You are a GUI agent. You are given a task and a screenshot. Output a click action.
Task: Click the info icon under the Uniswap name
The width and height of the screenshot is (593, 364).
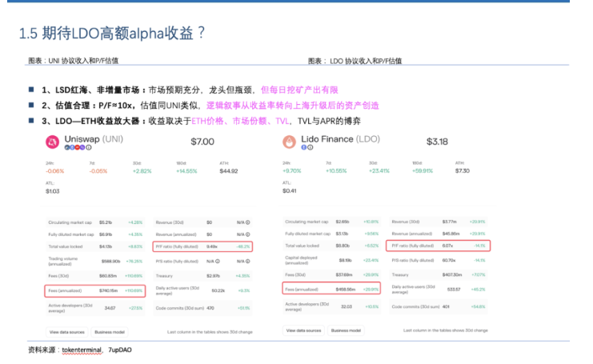(x=89, y=147)
